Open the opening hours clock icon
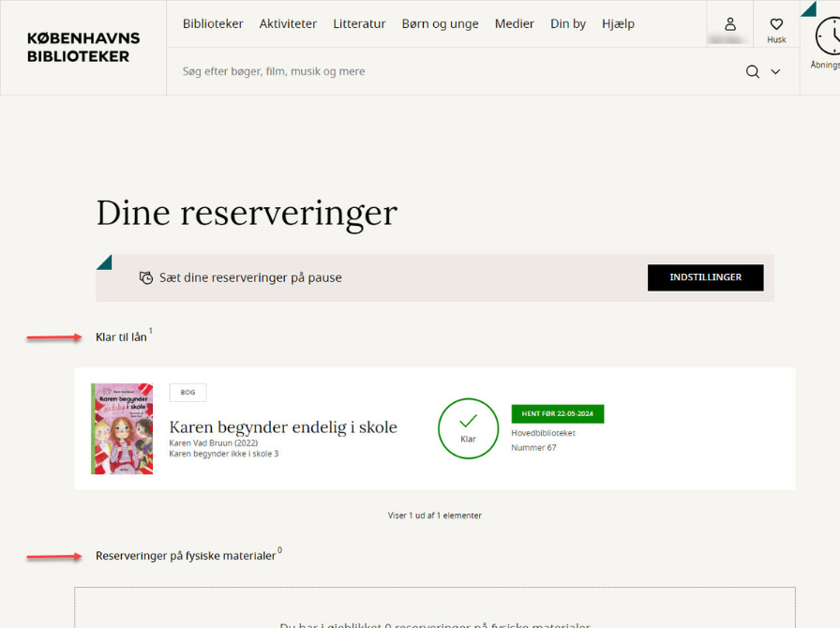The image size is (840, 628). pos(827,37)
